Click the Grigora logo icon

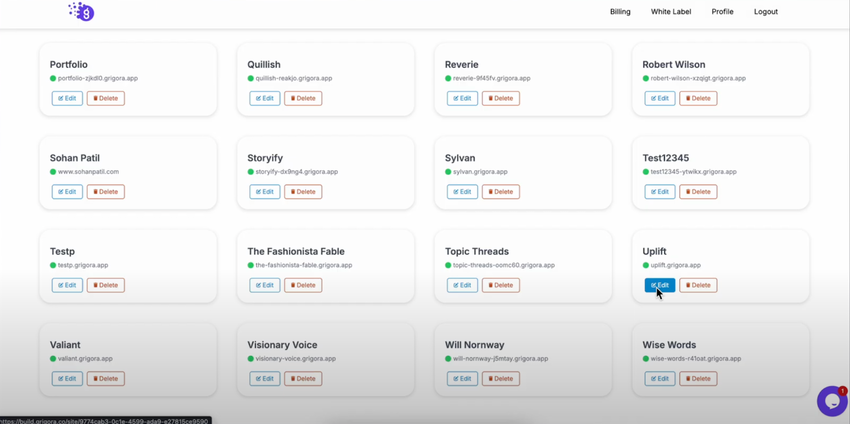click(x=81, y=12)
